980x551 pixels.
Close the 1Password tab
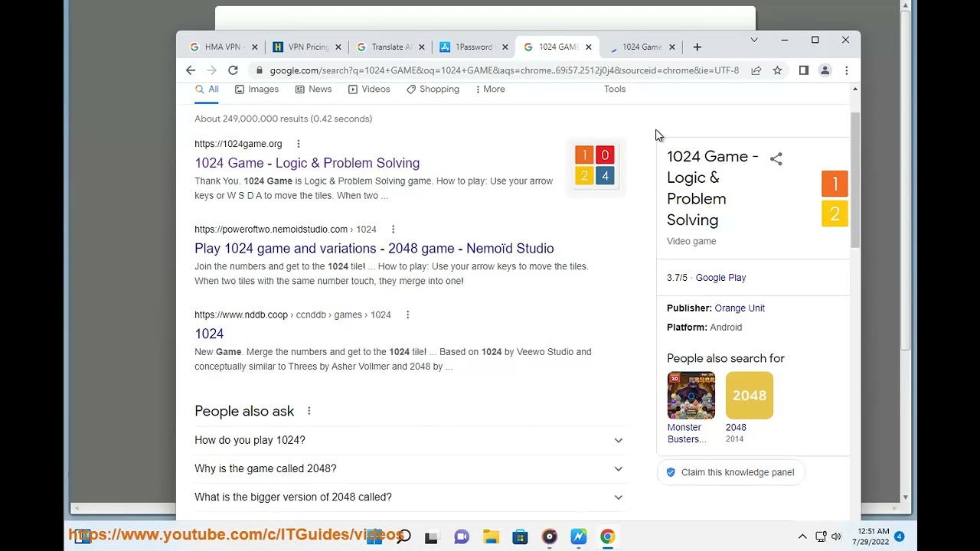(505, 47)
